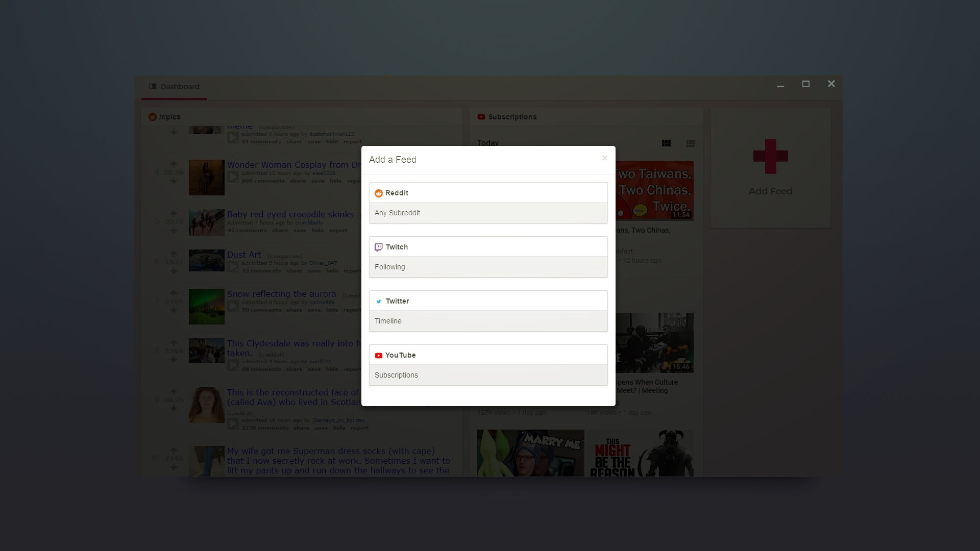Upvote the Clydesdale post
Image resolution: width=980 pixels, height=551 pixels.
click(174, 342)
